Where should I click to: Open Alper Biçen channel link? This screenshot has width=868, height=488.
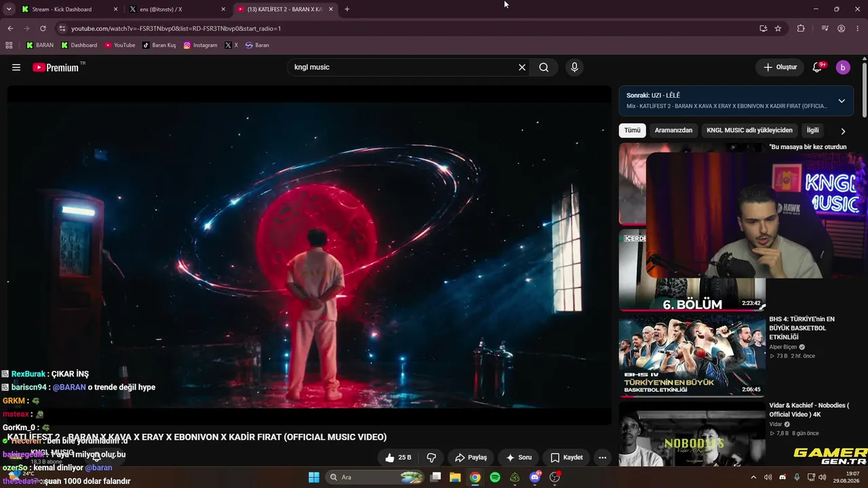783,347
